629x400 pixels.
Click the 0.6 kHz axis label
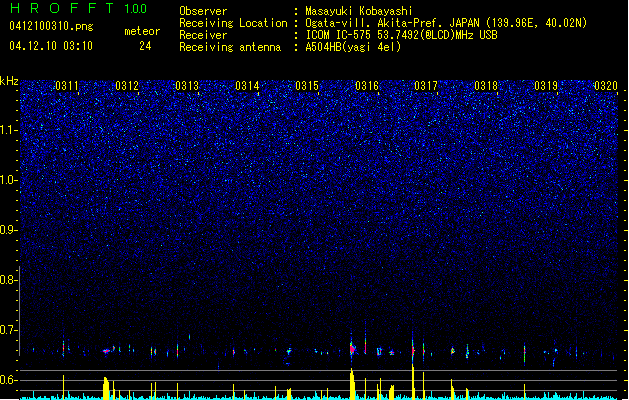pos(8,380)
